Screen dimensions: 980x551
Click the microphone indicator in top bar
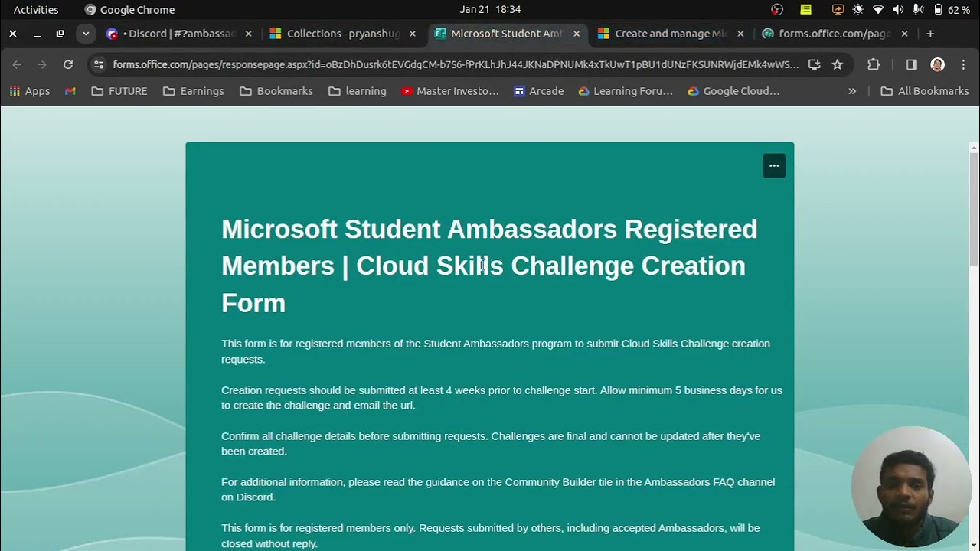tap(918, 10)
